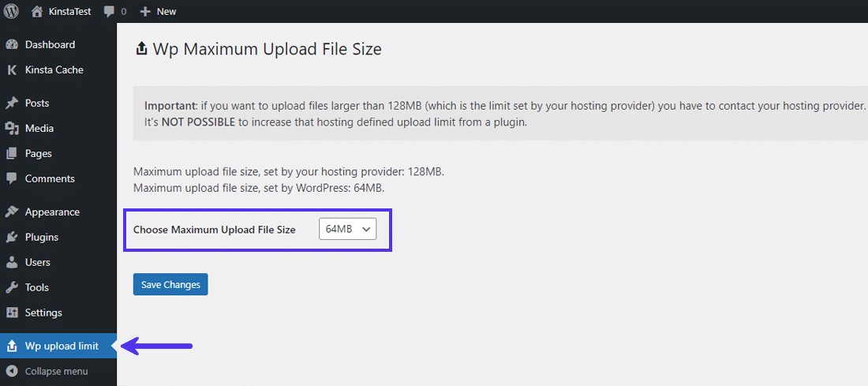This screenshot has height=386, width=868.
Task: Click the Media library icon
Action: point(12,129)
